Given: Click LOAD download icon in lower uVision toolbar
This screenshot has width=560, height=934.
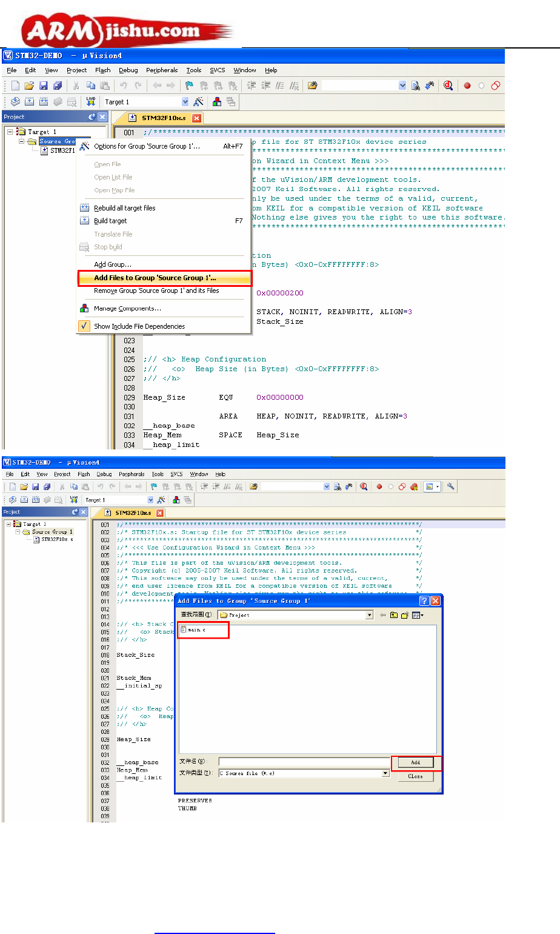Looking at the screenshot, I should click(73, 500).
